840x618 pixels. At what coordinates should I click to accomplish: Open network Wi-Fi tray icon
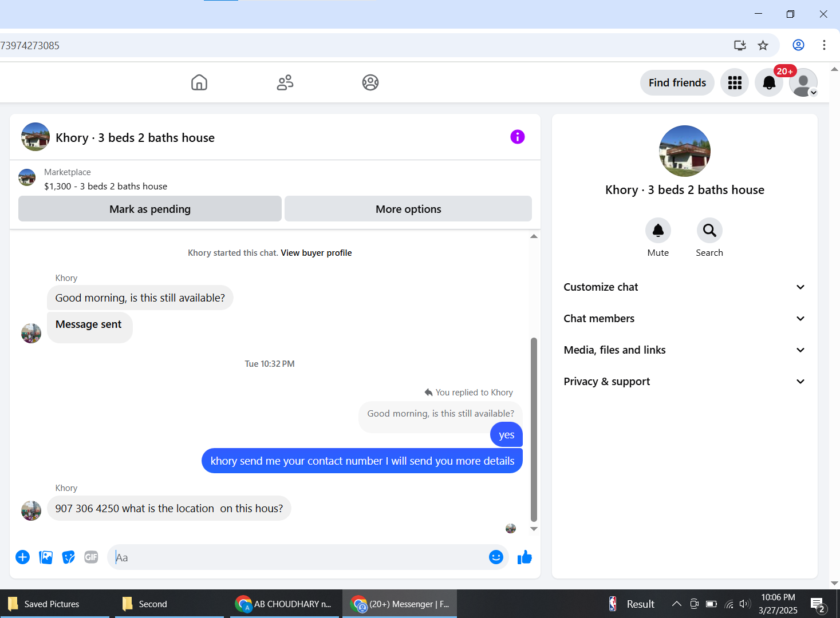click(729, 604)
